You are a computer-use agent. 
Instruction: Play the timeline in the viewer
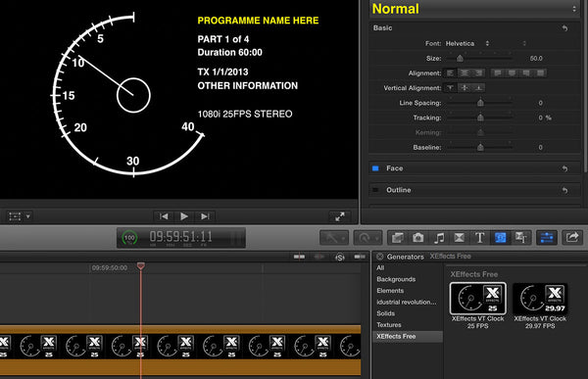click(184, 216)
